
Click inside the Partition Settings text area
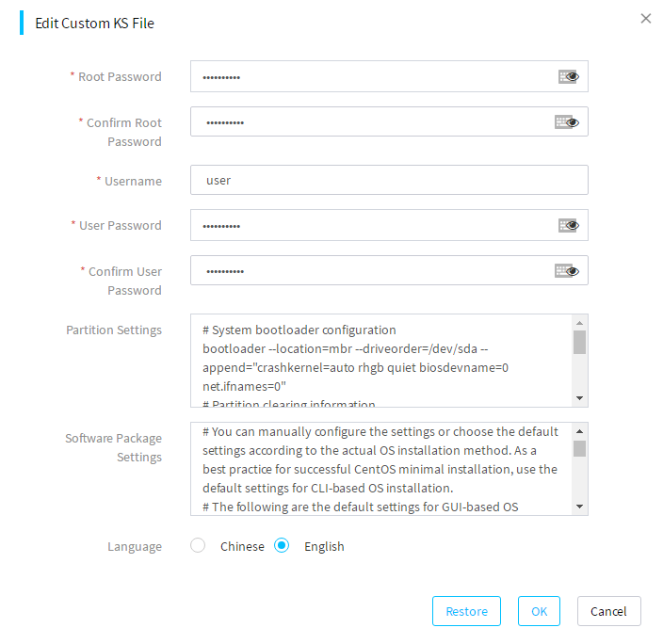(x=381, y=361)
